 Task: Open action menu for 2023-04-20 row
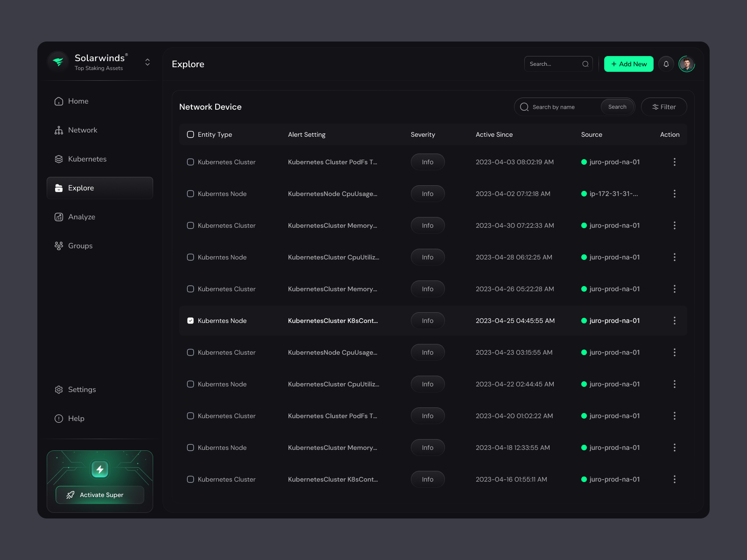674,416
